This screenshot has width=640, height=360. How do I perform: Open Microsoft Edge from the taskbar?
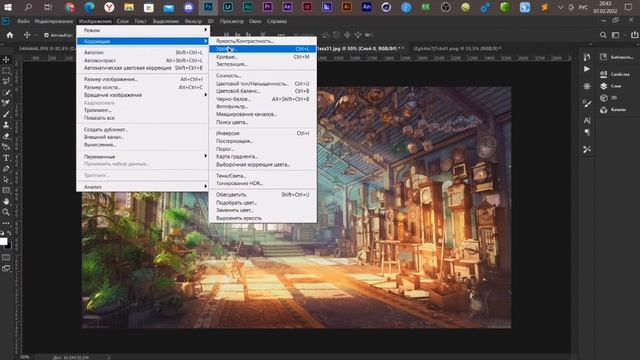point(89,7)
